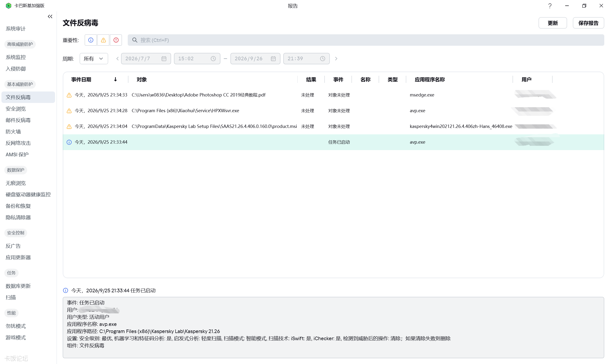Open the 周期 dropdown showing 所有

(x=94, y=59)
